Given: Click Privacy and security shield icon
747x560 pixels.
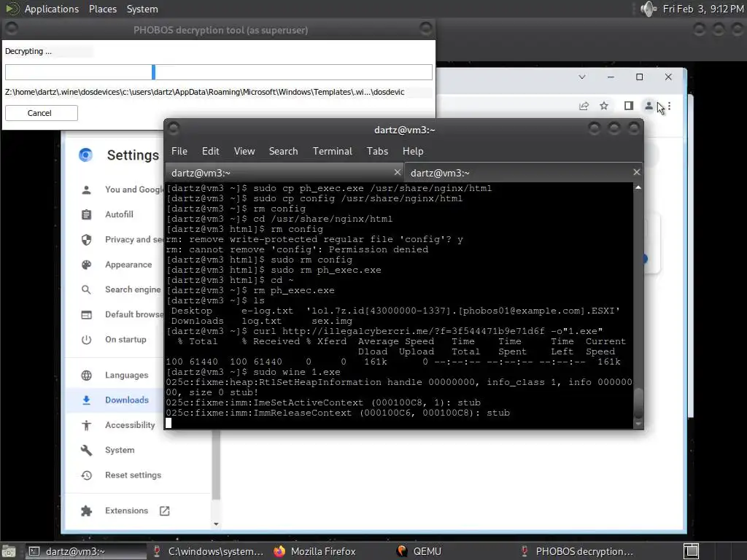Looking at the screenshot, I should 86,239.
